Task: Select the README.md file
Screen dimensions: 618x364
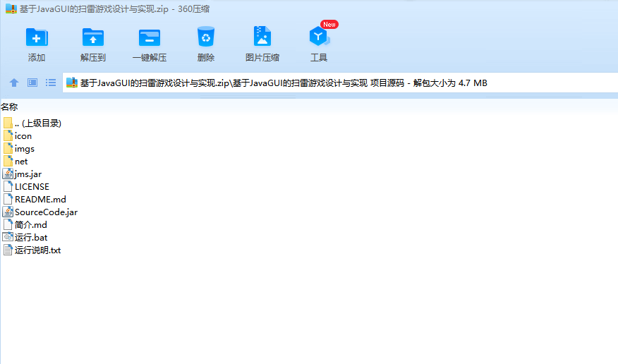Action: (x=35, y=200)
